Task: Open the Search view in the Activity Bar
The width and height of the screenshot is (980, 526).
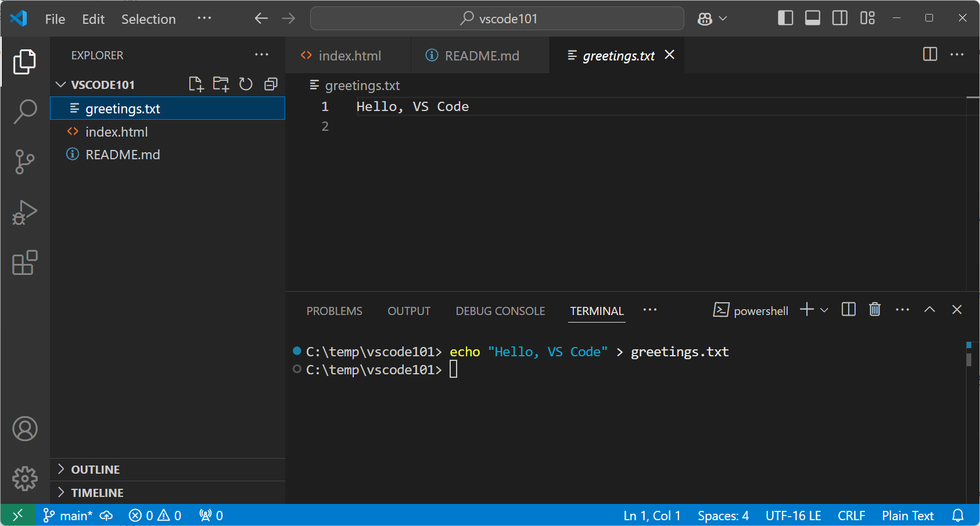Action: tap(24, 111)
